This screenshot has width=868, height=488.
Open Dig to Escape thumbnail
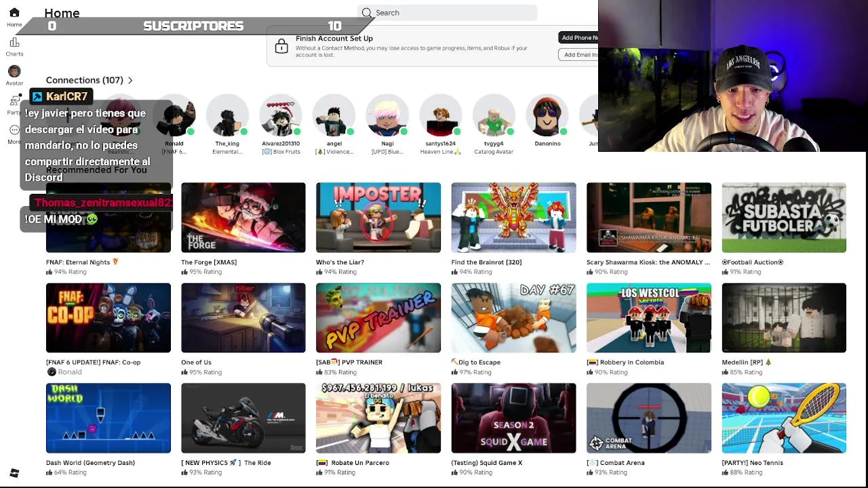click(x=514, y=318)
